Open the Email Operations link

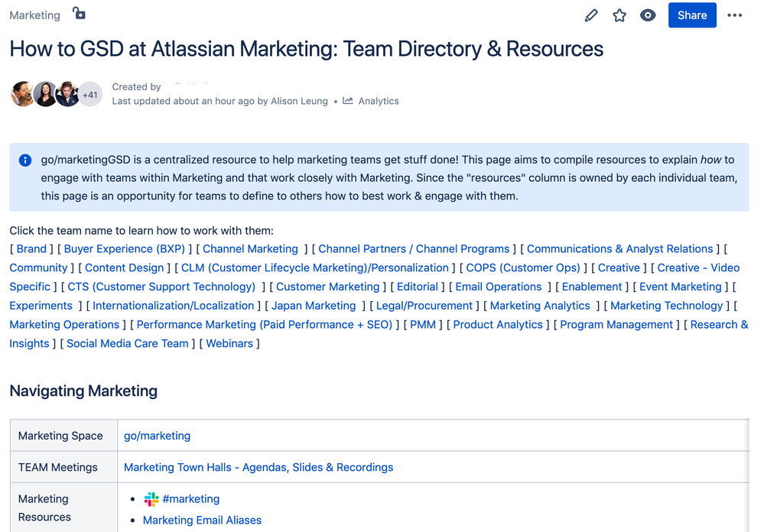(x=499, y=287)
